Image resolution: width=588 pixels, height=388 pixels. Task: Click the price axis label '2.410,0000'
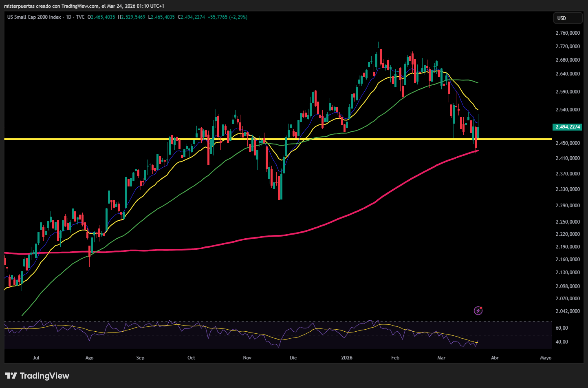(x=568, y=158)
